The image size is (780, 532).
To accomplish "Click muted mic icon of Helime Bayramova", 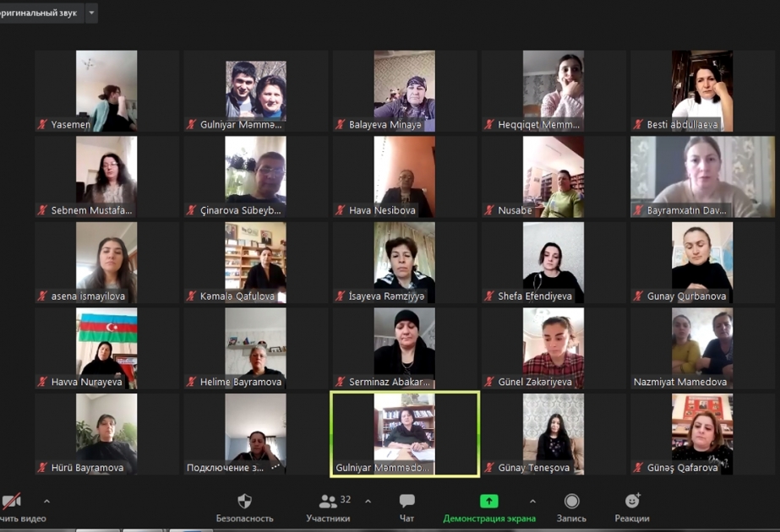I will [x=192, y=382].
